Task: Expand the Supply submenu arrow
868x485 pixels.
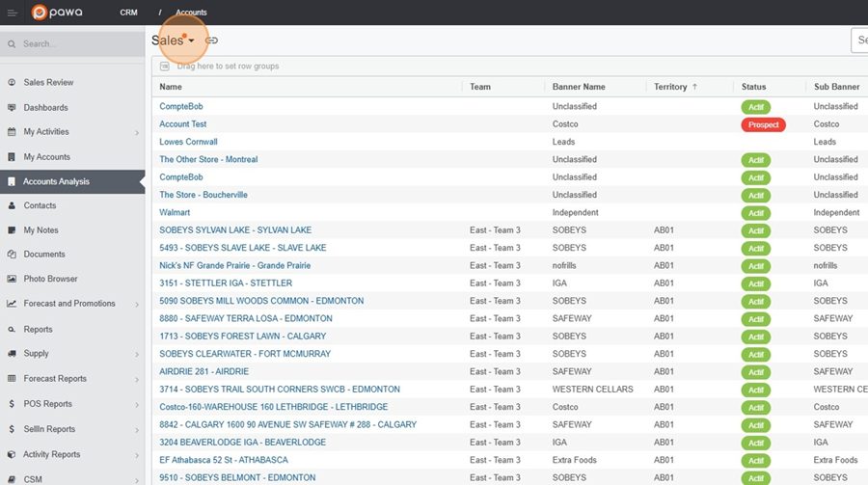Action: click(137, 354)
